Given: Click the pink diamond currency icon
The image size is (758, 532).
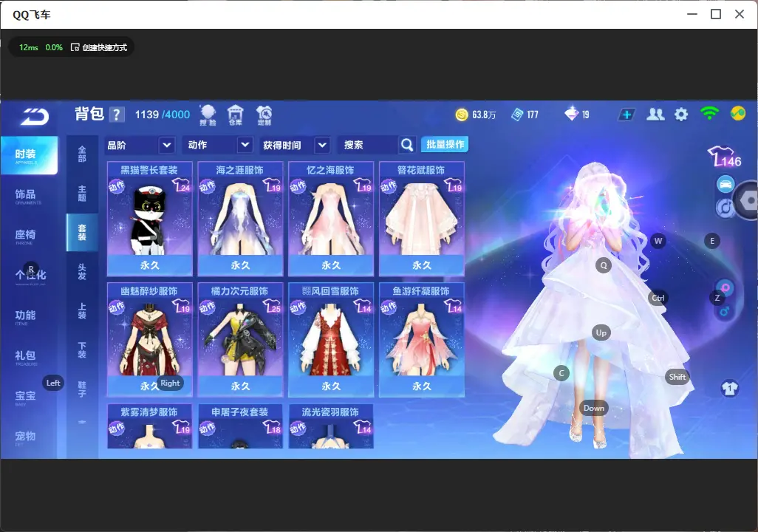Looking at the screenshot, I should tap(571, 114).
